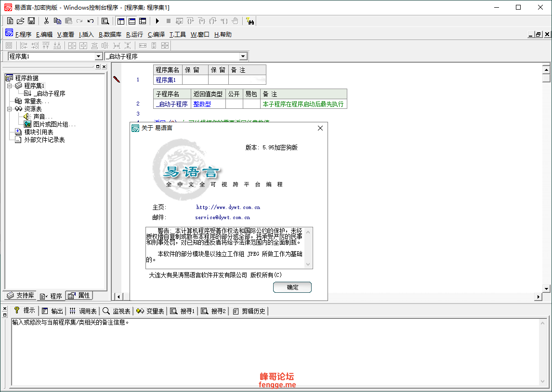
Task: Click code editor horizontal scrollbar left arrow
Action: point(118,297)
